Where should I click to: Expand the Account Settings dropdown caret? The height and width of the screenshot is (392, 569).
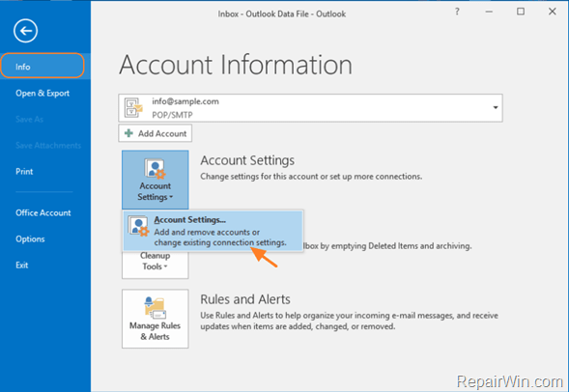171,197
